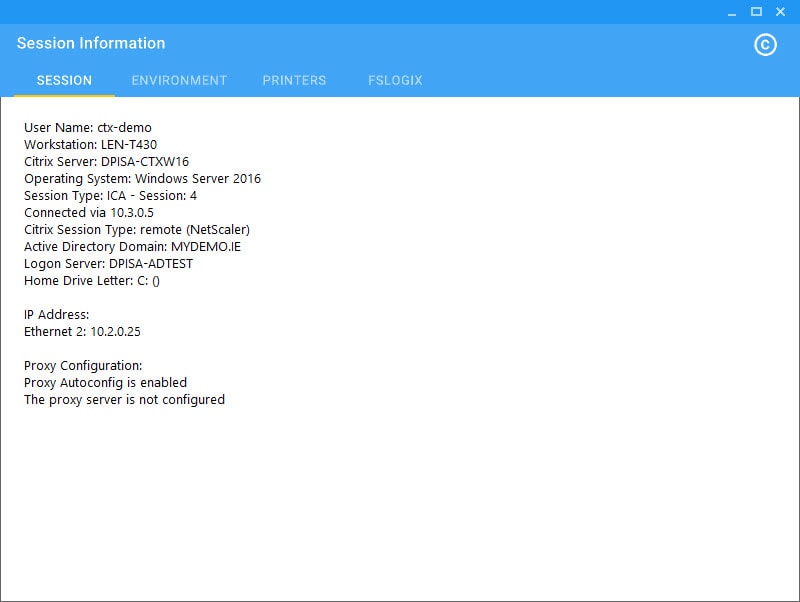Open the copyright info icon
The height and width of the screenshot is (602, 800).
[x=765, y=45]
